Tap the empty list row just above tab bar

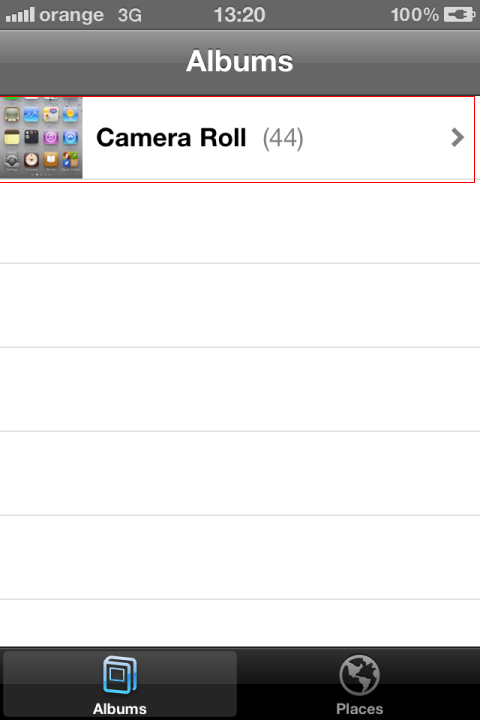[x=240, y=623]
